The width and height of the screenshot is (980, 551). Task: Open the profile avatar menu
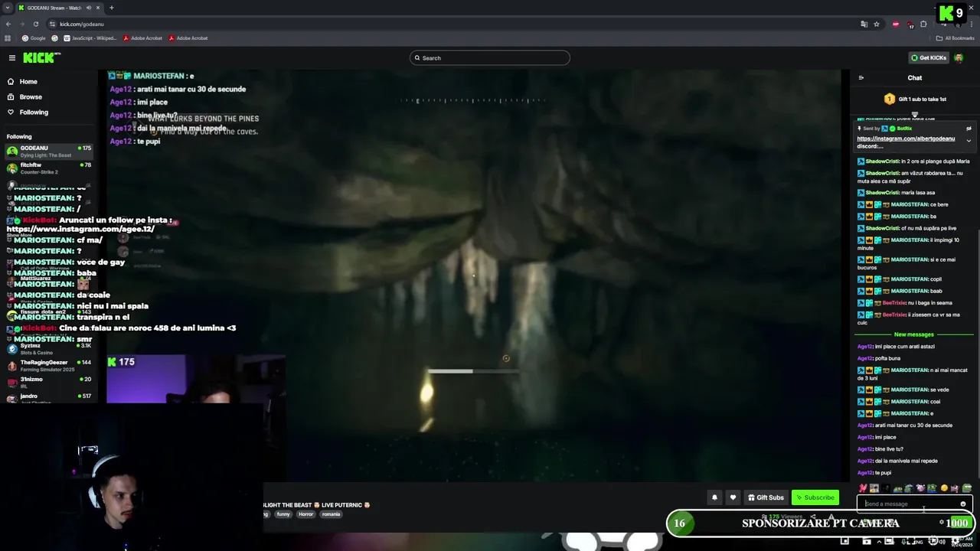(x=959, y=58)
